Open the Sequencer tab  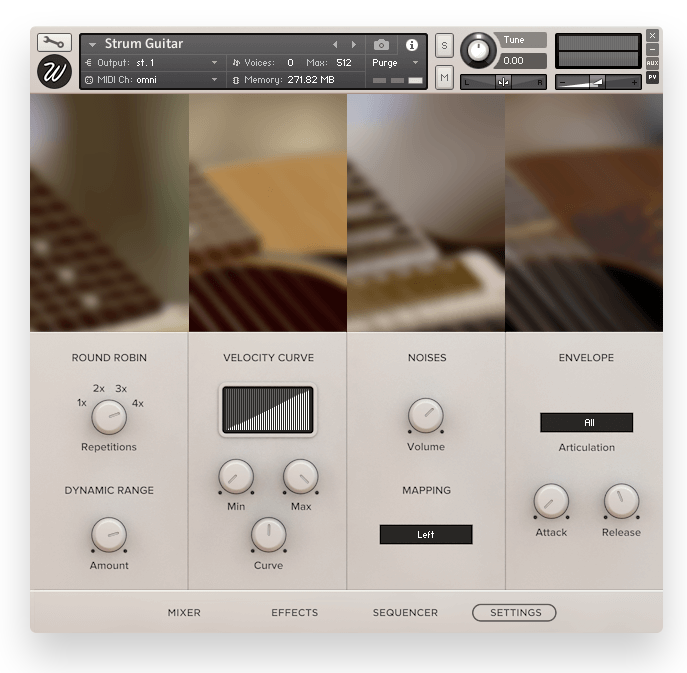405,612
